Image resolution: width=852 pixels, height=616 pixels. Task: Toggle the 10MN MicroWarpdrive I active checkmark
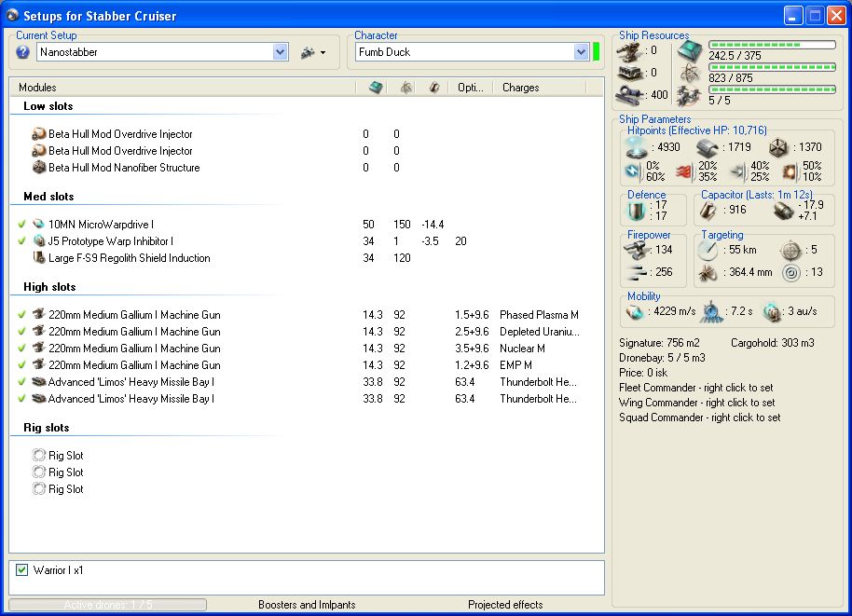click(21, 225)
